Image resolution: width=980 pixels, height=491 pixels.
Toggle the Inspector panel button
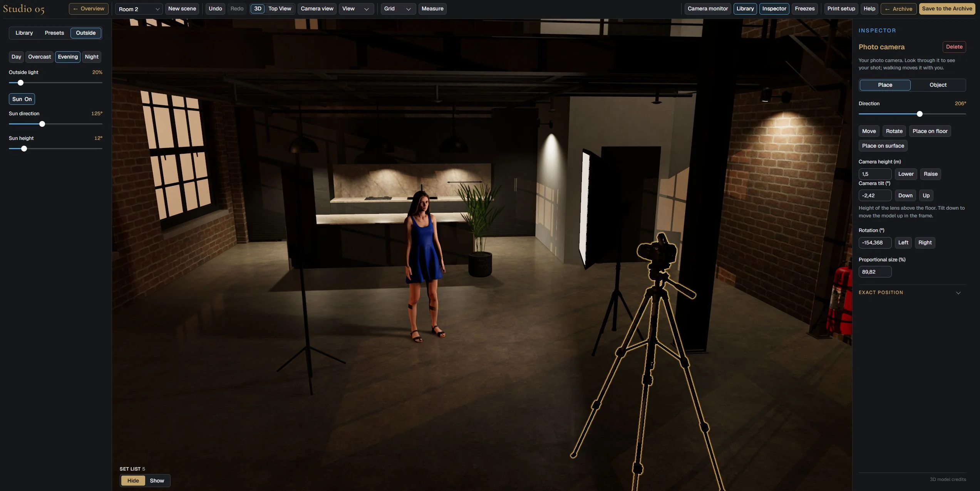[774, 9]
